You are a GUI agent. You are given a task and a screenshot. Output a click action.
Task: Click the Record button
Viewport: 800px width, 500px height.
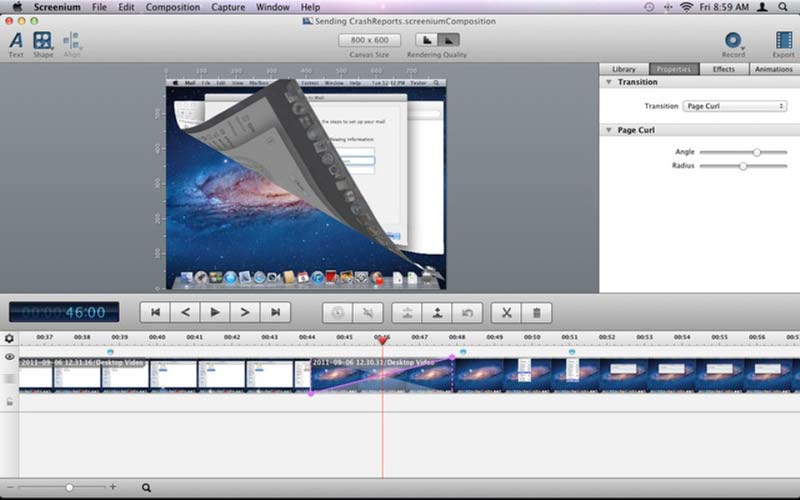tap(734, 40)
